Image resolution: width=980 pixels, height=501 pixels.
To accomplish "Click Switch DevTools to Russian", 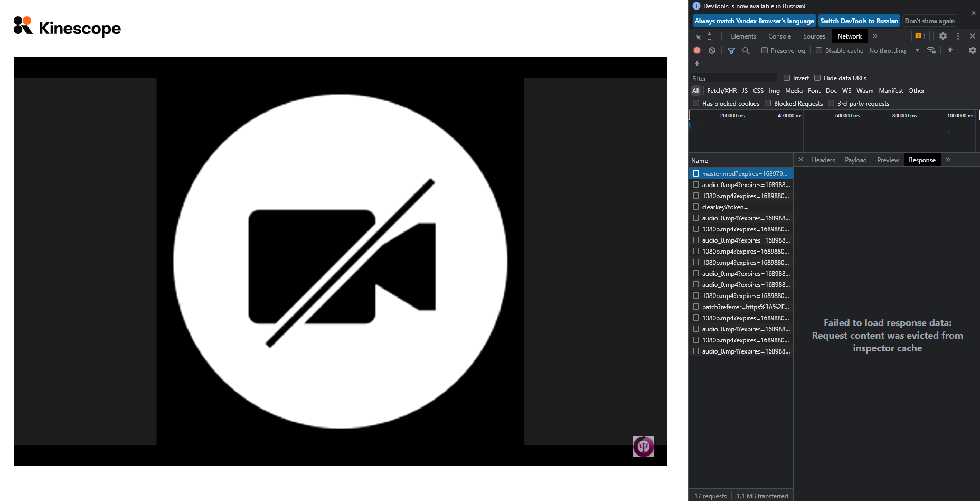I will [859, 21].
